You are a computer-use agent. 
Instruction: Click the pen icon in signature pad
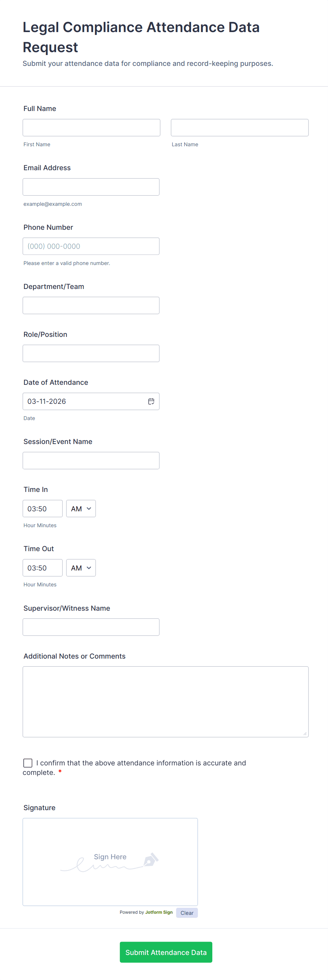click(151, 860)
